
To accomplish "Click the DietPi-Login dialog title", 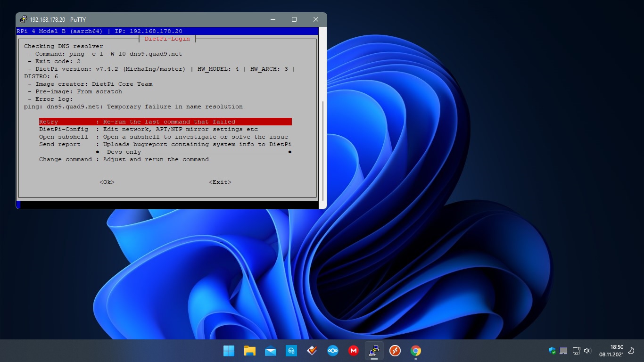I will (167, 39).
